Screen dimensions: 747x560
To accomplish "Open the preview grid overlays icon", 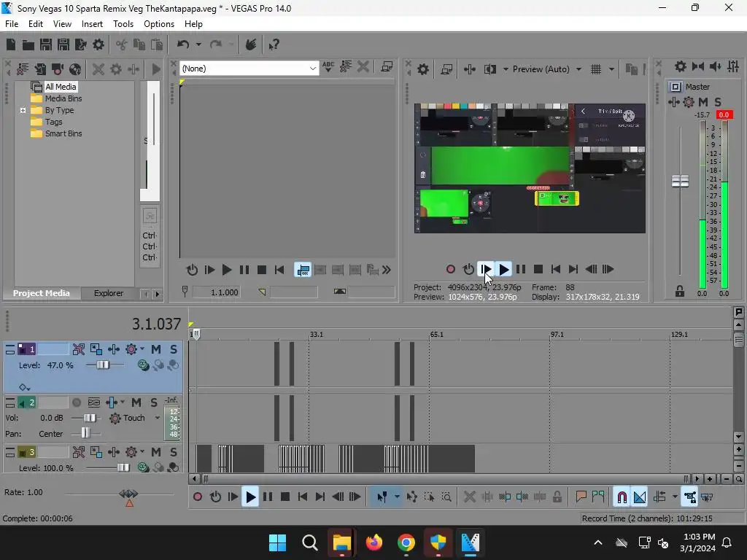I will (x=596, y=69).
